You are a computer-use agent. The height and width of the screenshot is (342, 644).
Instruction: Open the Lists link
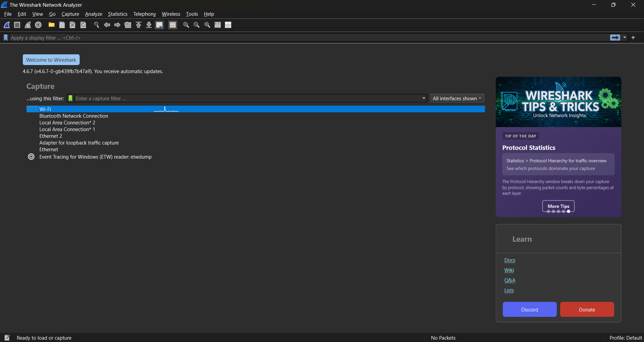coord(509,290)
